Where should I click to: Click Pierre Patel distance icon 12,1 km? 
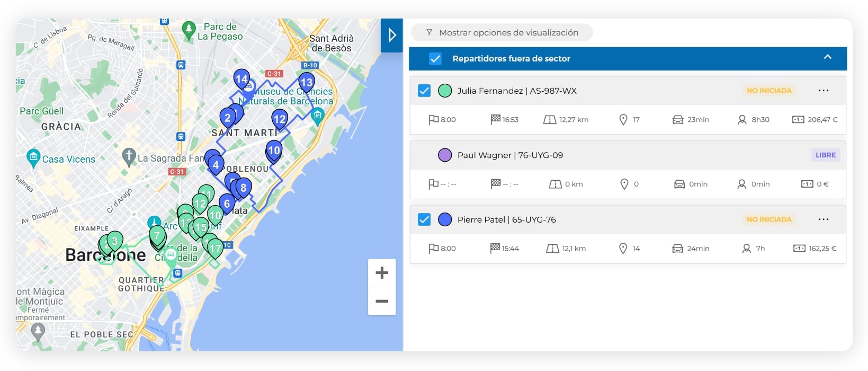coord(553,249)
